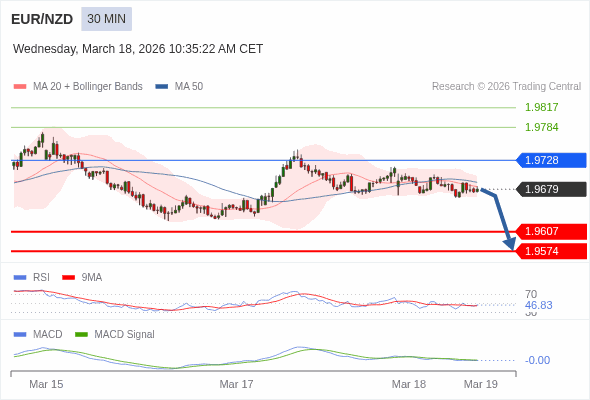The width and height of the screenshot is (590, 400).
Task: Click the Mar 18 axis date
Action: [x=409, y=384]
